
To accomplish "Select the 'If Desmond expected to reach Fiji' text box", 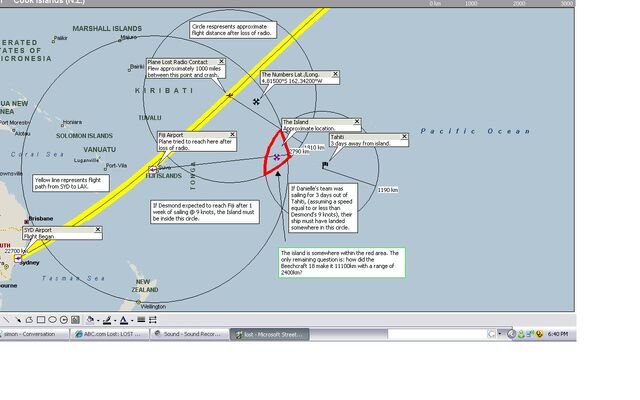I will [205, 212].
